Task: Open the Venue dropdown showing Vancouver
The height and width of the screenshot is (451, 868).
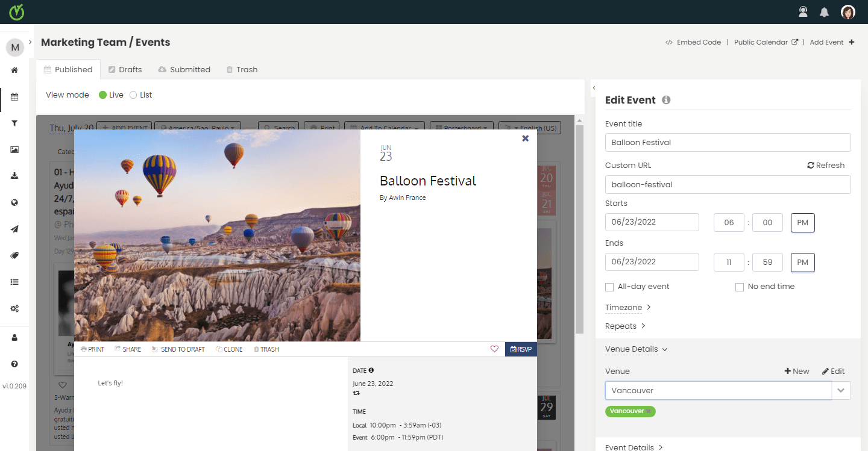Action: [x=841, y=390]
